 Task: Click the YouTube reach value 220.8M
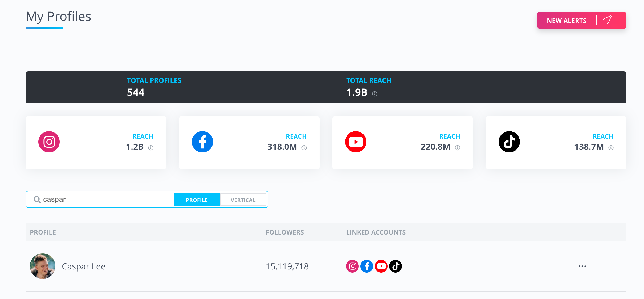pyautogui.click(x=435, y=147)
